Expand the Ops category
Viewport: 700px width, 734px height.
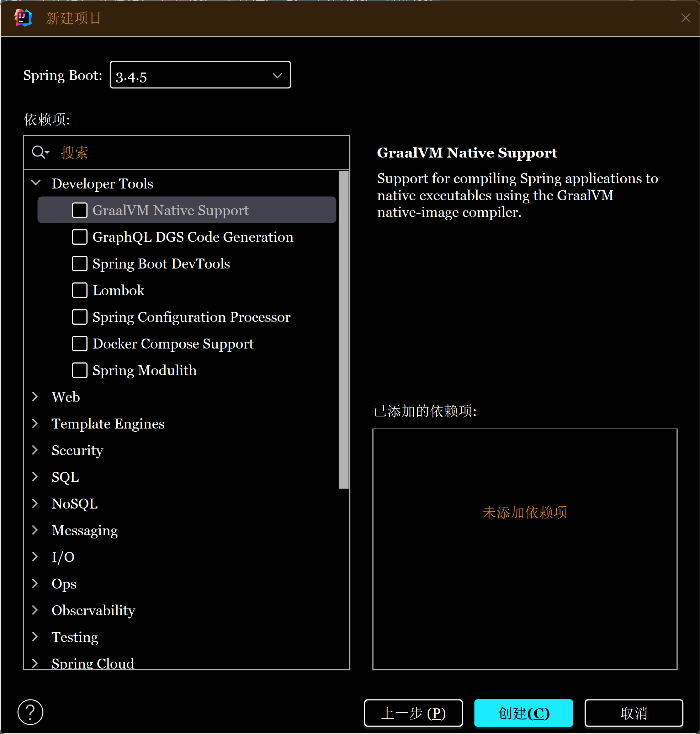click(35, 583)
